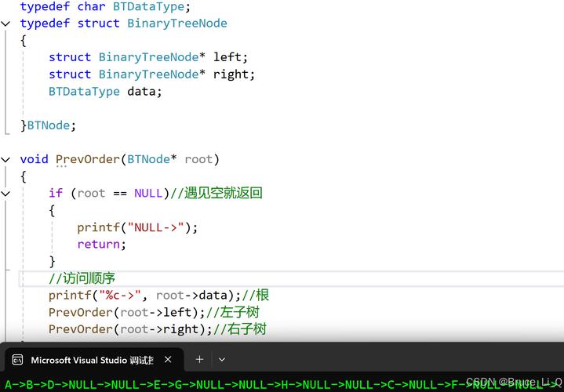This screenshot has height=392, width=564.
Task: Click the //遇见空就返回 comment
Action: pos(217,193)
